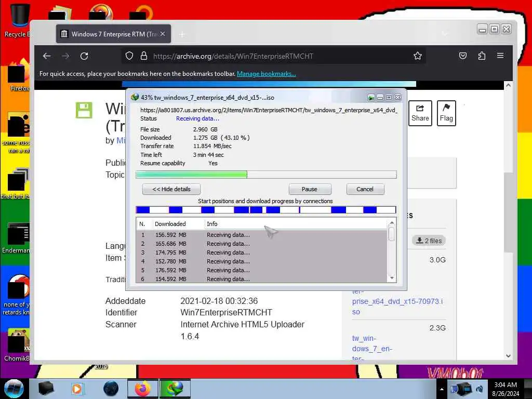Open Firefox list all tabs chevron
Image resolution: width=532 pixels, height=399 pixels.
(445, 34)
